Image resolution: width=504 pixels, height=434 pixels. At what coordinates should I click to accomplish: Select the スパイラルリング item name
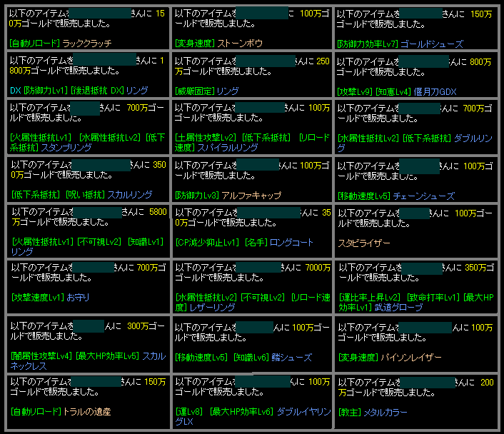(x=228, y=148)
